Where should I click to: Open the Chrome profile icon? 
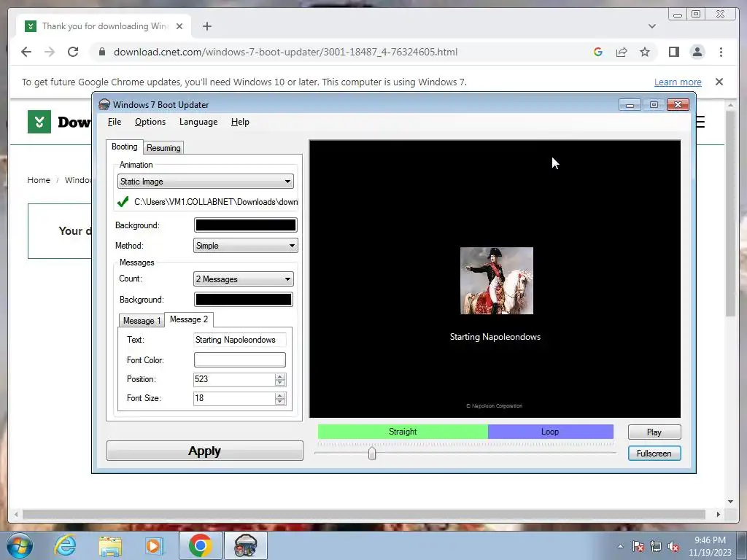pos(697,52)
